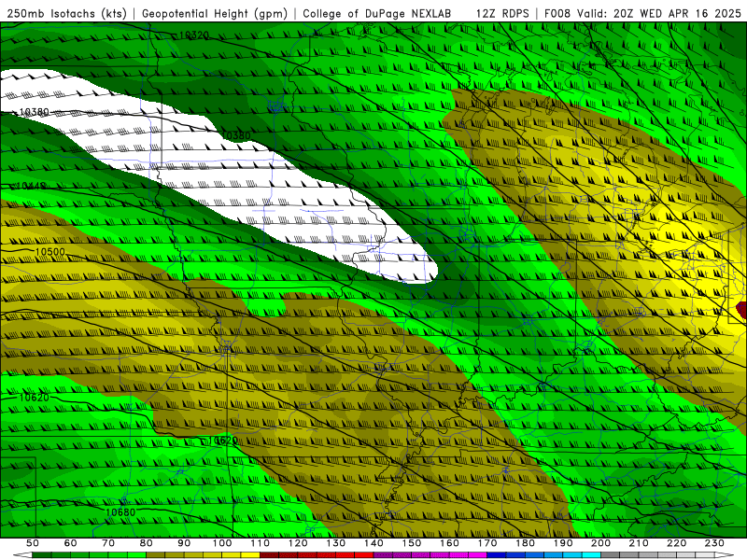
Task: Click the 140 value on the color scale
Action: point(373,543)
